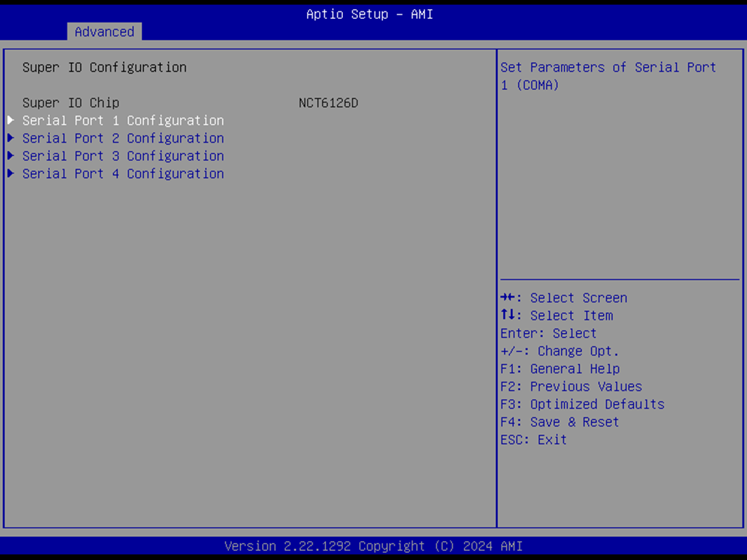Expand Serial Port 4 Configuration entry
The height and width of the screenshot is (560, 747).
coord(124,174)
